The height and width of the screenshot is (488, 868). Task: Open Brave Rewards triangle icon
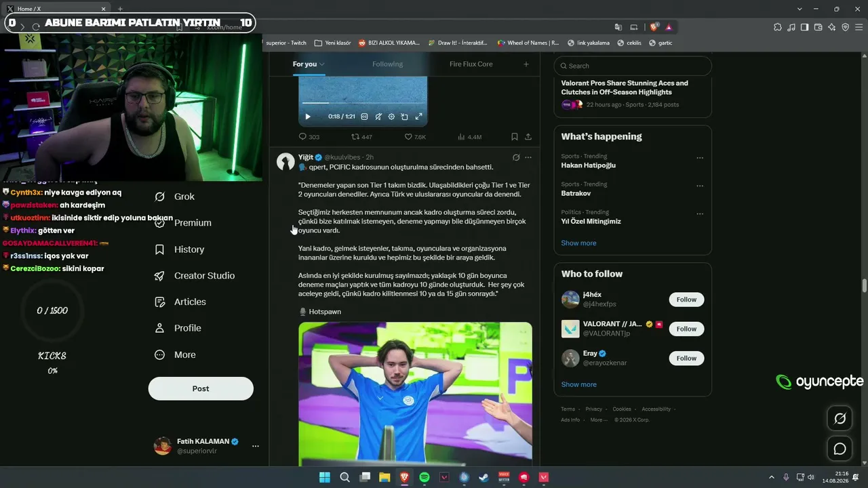[669, 27]
